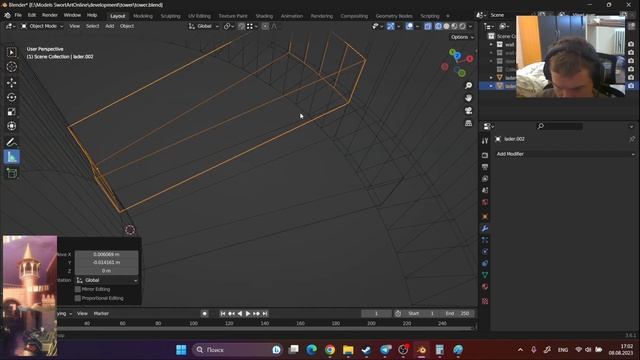Select the Add Cube tool
This screenshot has width=640, height=360.
click(11, 173)
